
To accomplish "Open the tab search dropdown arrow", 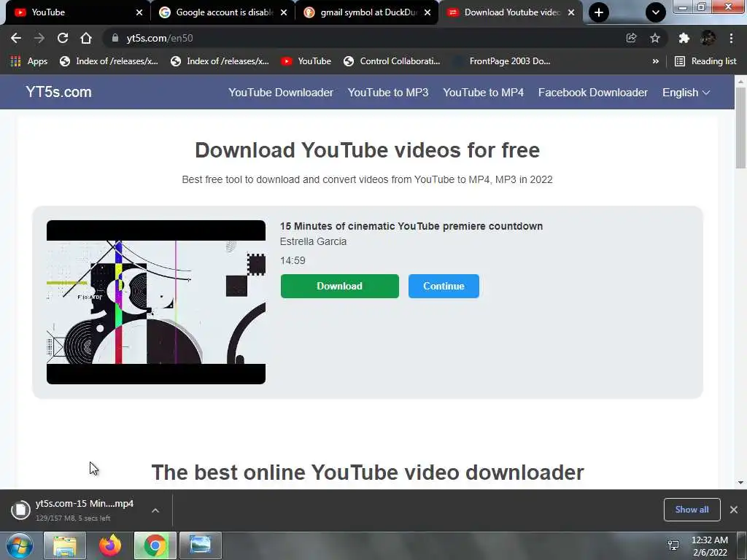I will (656, 12).
